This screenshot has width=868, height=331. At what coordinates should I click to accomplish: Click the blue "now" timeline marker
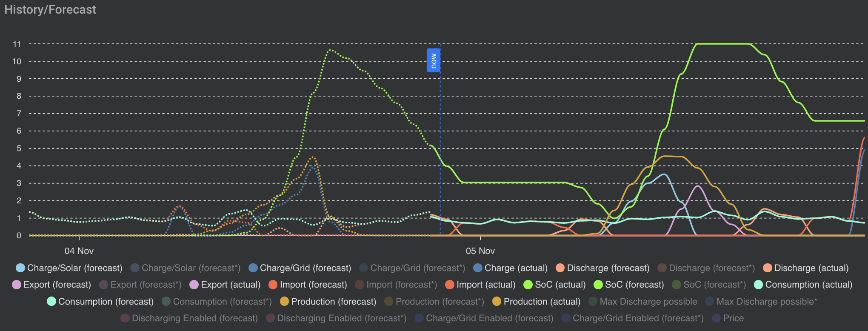(x=433, y=60)
